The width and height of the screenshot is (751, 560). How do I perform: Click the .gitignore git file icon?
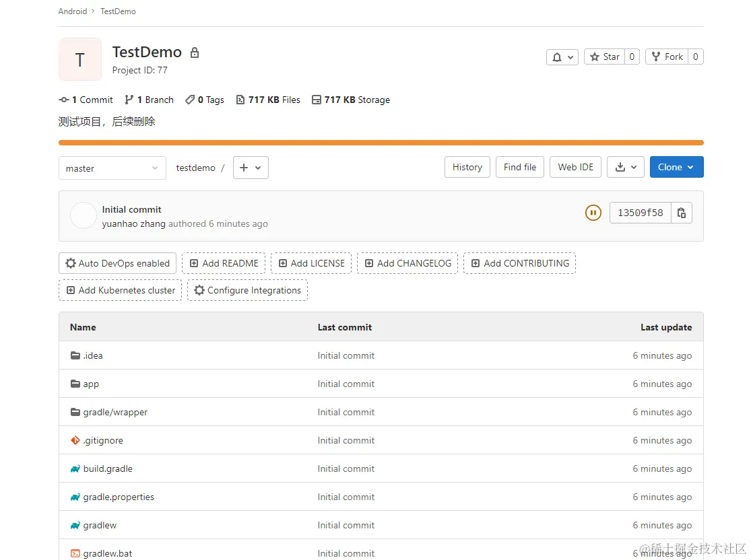pos(75,440)
